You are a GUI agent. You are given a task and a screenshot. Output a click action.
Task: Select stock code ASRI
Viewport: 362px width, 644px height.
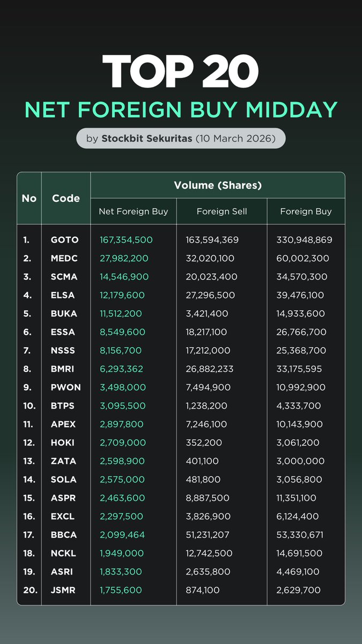point(63,572)
